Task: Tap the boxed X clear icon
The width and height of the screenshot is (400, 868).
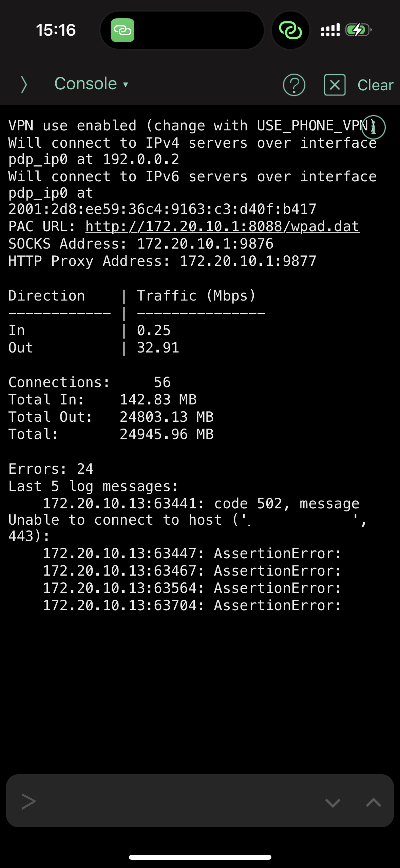Action: click(x=335, y=85)
